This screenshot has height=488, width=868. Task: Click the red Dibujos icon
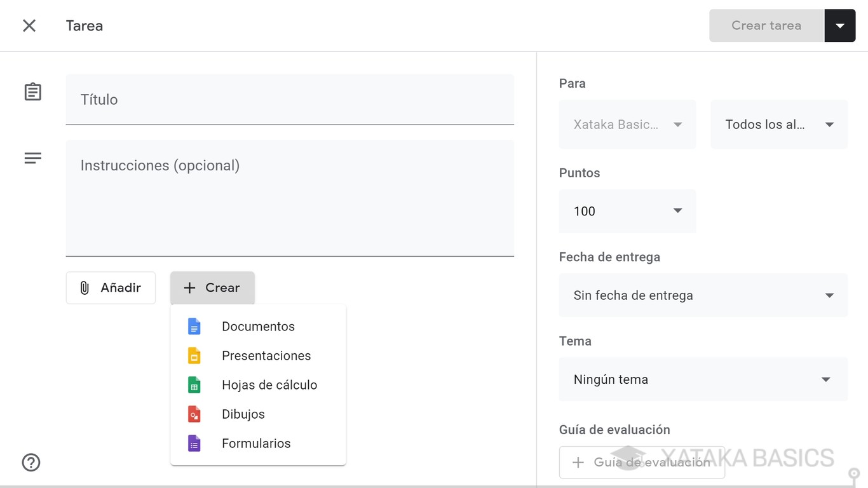194,414
